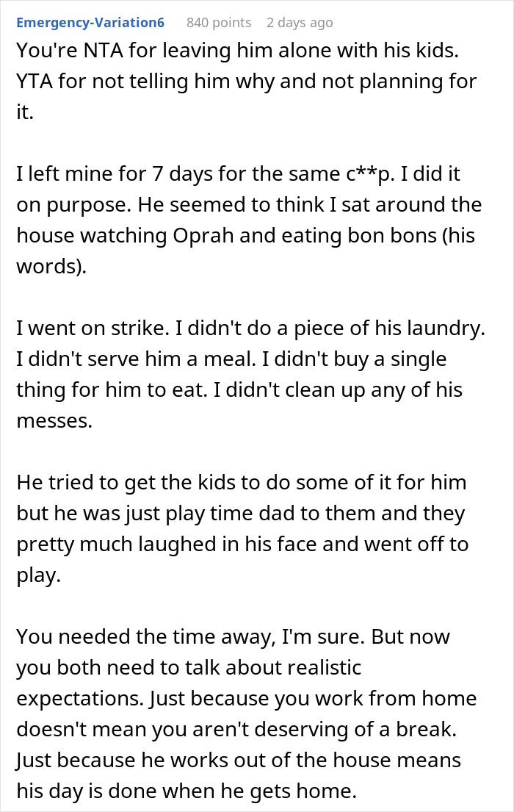Click the line starting "expectations. Just because you work"
This screenshot has height=812, width=514.
tap(247, 698)
